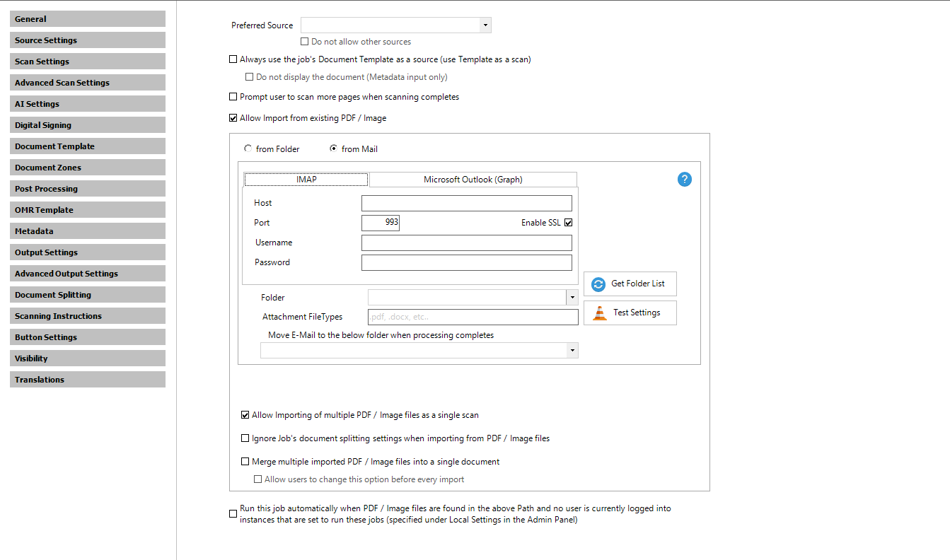The height and width of the screenshot is (560, 950).
Task: Enable Ignore Job's document splitting settings
Action: pos(245,438)
